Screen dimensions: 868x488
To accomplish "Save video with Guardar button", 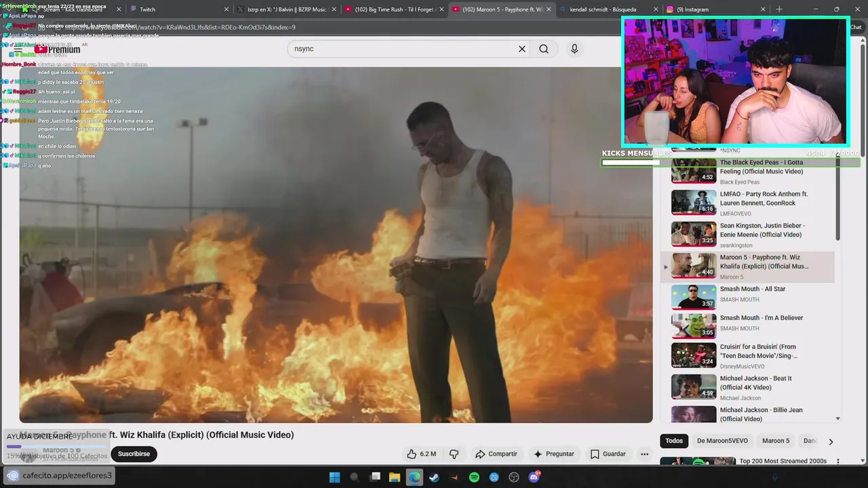I will coord(608,454).
